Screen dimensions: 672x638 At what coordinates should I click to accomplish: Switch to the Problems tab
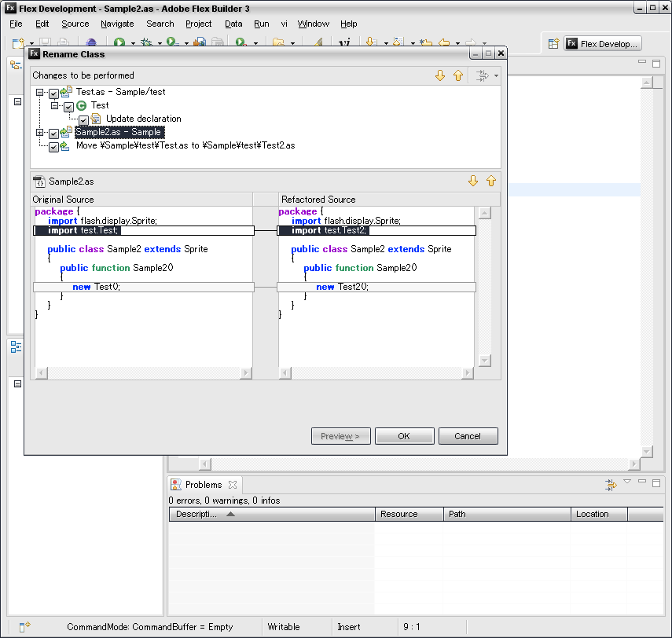pos(203,485)
